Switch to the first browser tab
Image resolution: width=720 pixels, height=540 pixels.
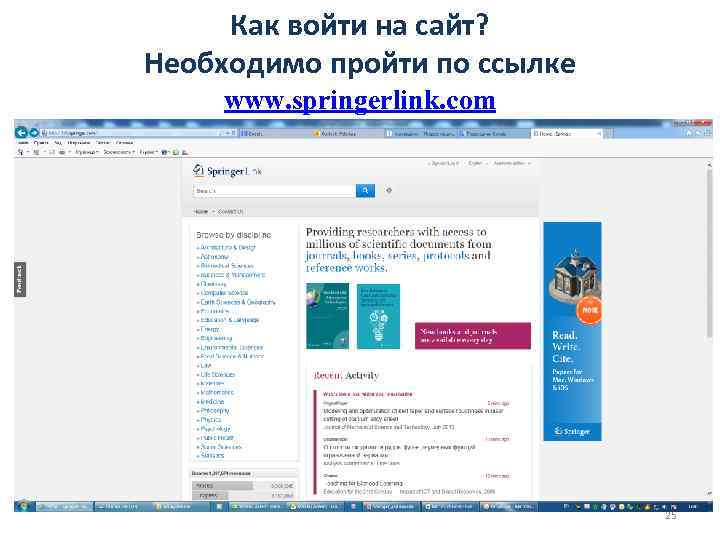(274, 133)
